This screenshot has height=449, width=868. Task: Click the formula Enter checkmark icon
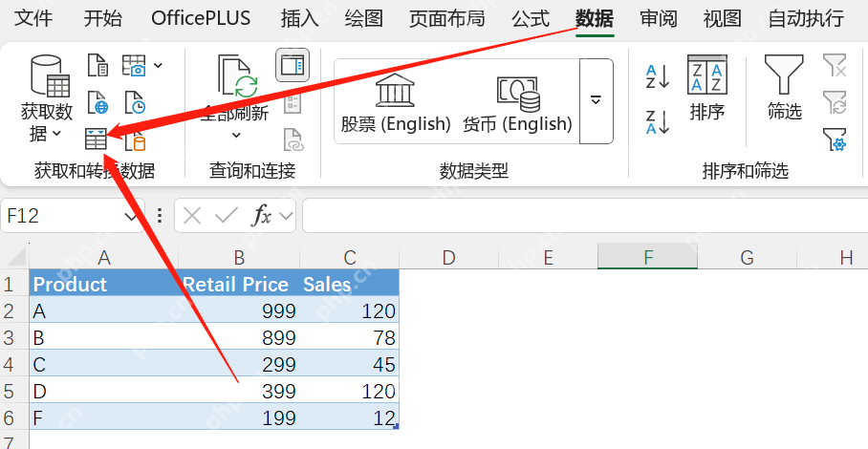click(226, 216)
